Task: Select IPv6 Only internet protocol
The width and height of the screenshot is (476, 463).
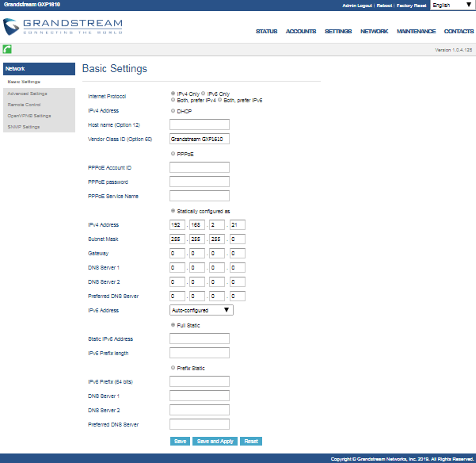Action: tap(204, 94)
